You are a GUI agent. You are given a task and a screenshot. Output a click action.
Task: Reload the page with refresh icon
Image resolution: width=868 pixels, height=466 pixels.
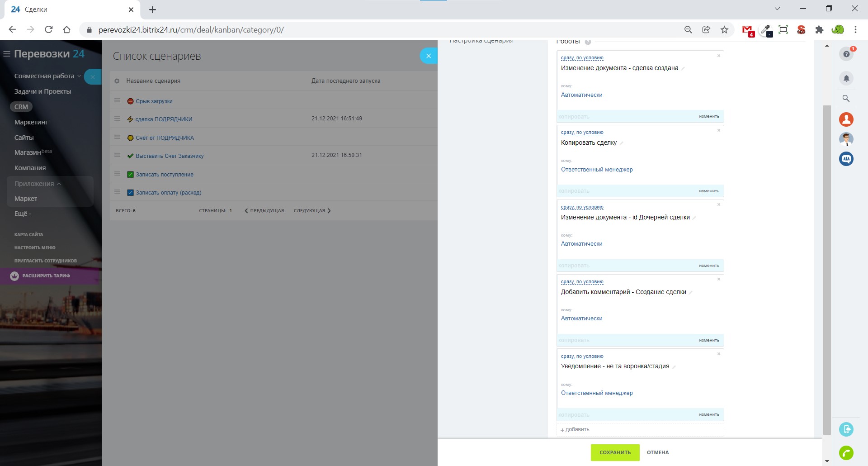click(49, 30)
